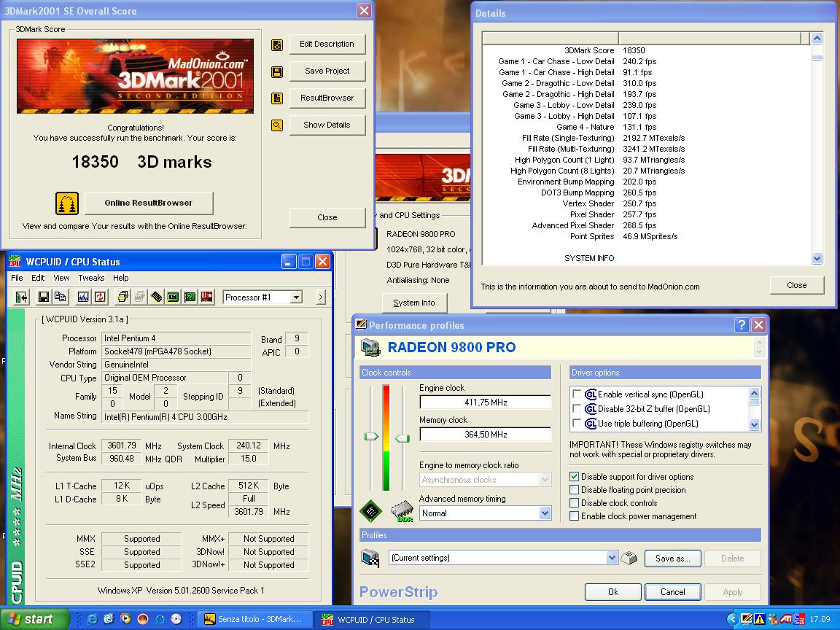
Task: Check Disable floating point precision
Action: 575,490
